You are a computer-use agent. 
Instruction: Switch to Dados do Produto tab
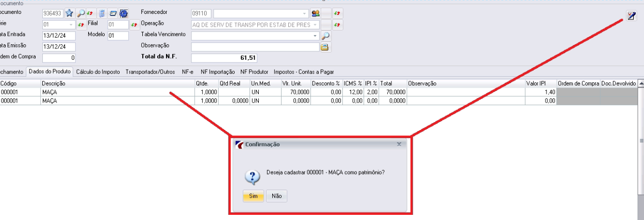click(49, 72)
